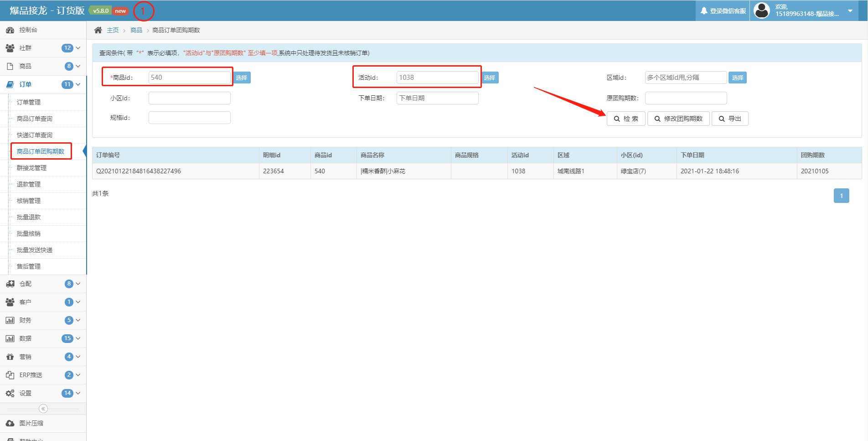This screenshot has height=441, width=868.
Task: Click 选择 button next to 区域id
Action: click(x=738, y=78)
